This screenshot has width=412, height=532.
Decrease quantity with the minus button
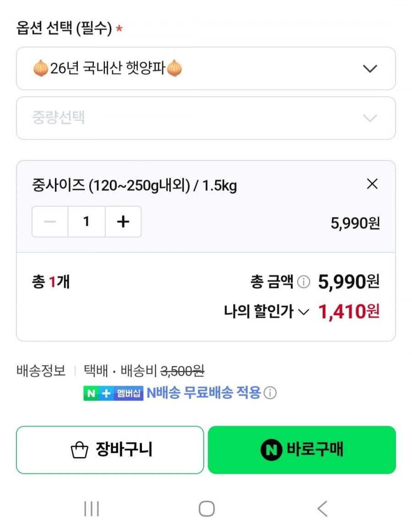pyautogui.click(x=50, y=222)
